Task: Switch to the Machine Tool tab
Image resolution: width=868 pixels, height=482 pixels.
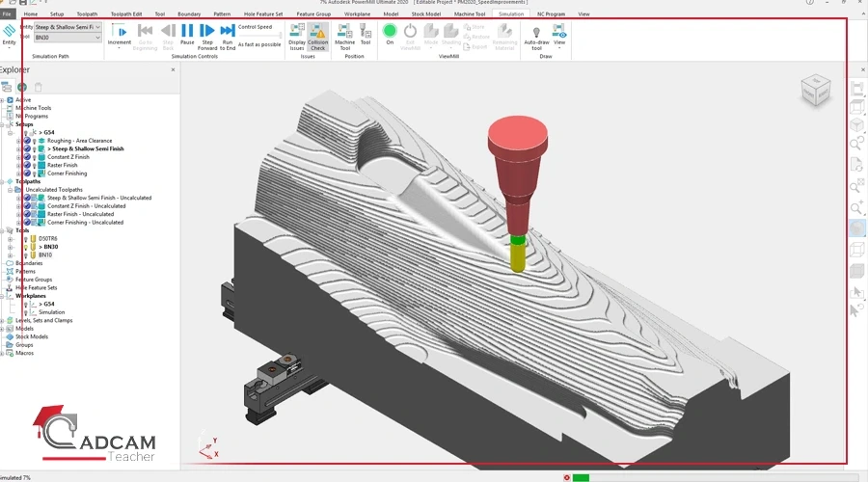Action: 470,13
